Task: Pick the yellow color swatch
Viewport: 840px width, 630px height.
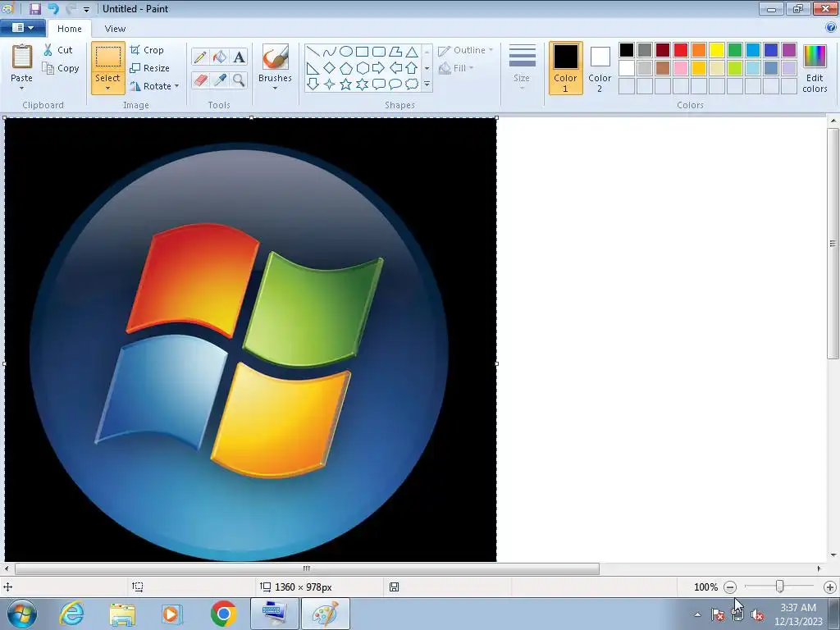Action: click(717, 50)
